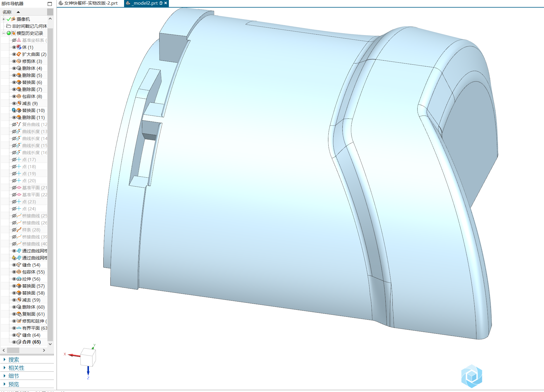Toggle visibility of 减去 (59)

[x=14, y=300]
